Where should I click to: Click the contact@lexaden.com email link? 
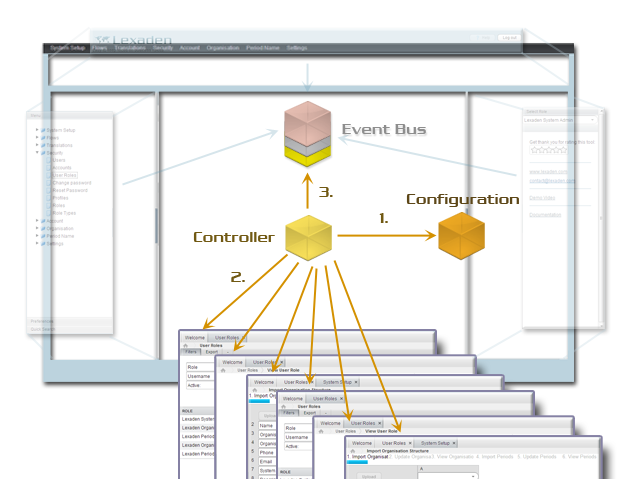click(x=552, y=181)
